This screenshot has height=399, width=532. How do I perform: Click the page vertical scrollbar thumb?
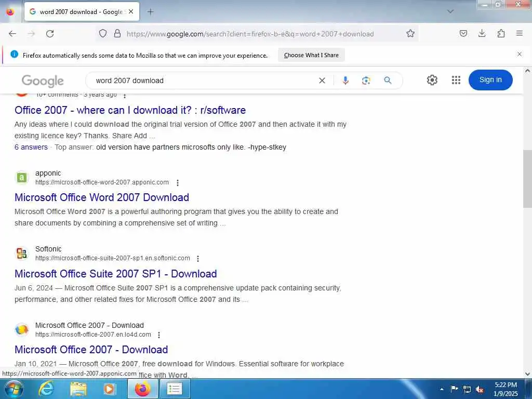528,179
